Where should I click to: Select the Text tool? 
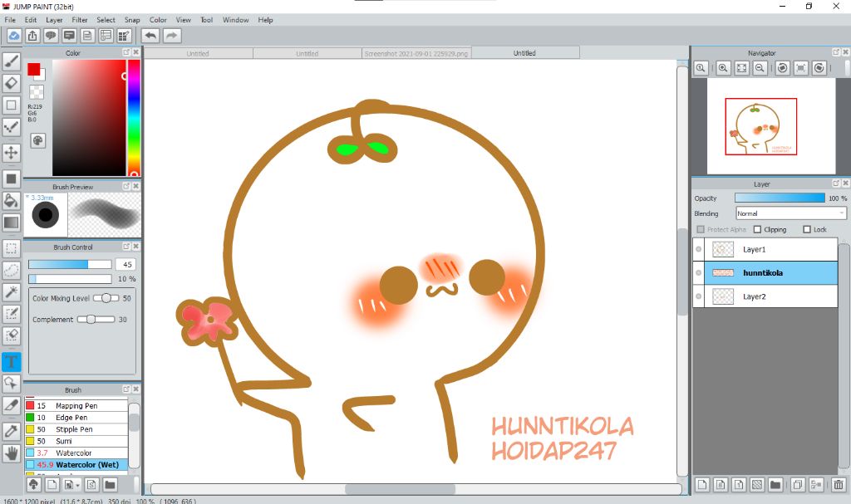pos(12,361)
